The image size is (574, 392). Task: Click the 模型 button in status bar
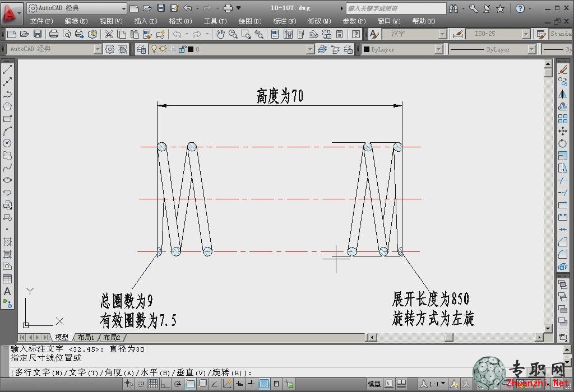(x=374, y=384)
